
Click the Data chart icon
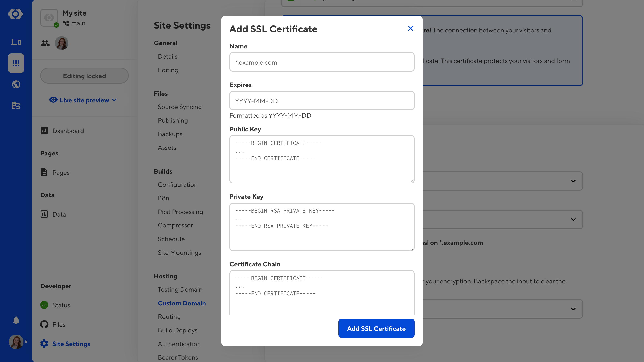44,214
